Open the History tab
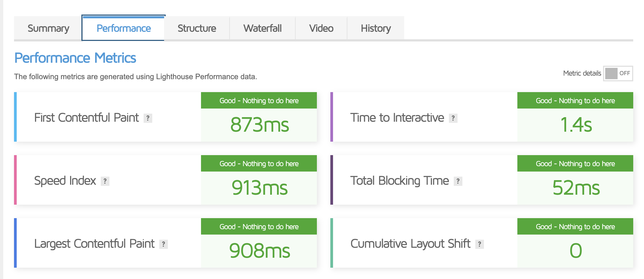The height and width of the screenshot is (279, 644). (x=376, y=28)
